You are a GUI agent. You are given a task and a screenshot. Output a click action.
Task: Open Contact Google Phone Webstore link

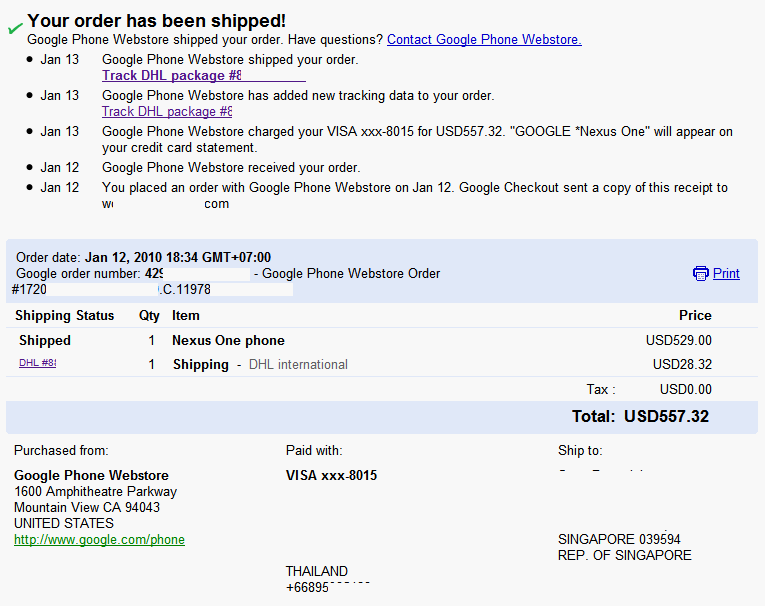(x=484, y=40)
